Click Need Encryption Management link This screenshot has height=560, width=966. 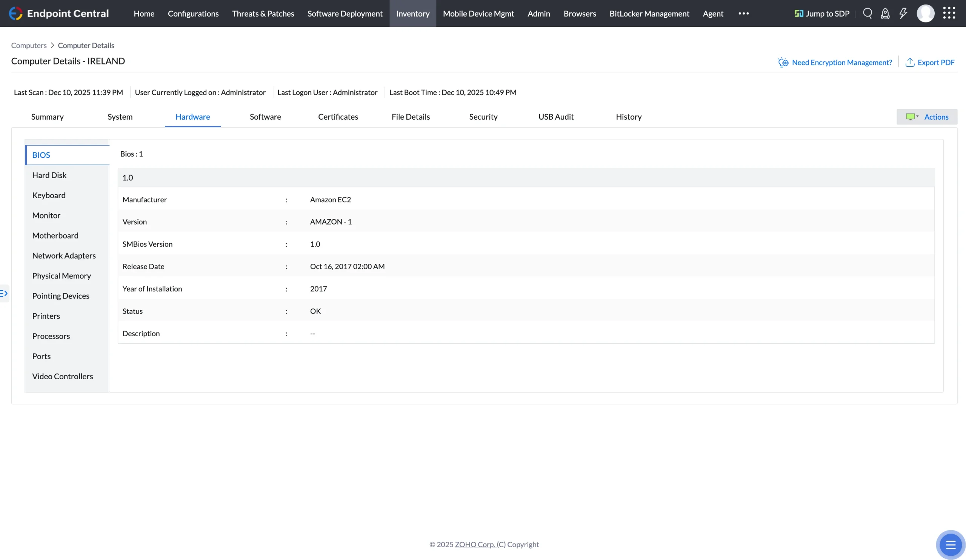[x=835, y=62]
